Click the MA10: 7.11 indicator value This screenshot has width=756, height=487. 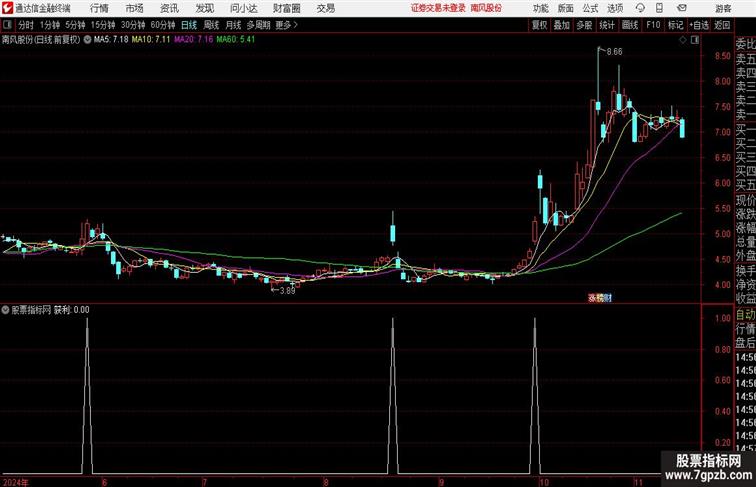tap(151, 40)
